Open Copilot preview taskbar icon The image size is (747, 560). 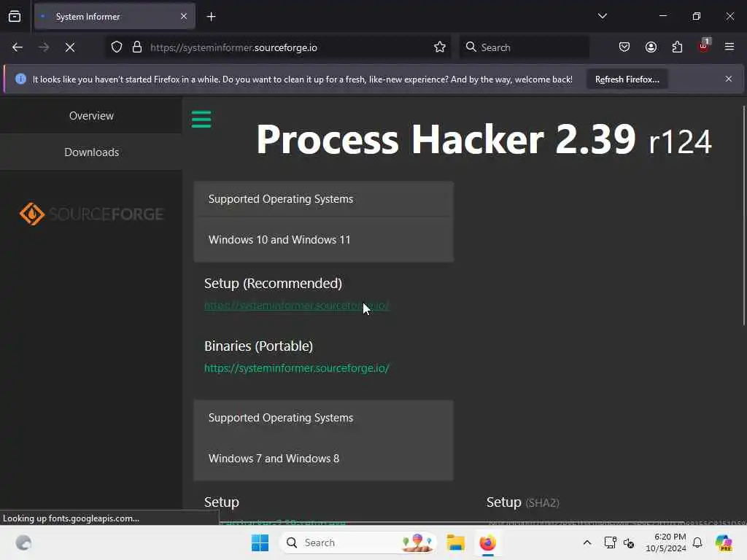pos(723,542)
